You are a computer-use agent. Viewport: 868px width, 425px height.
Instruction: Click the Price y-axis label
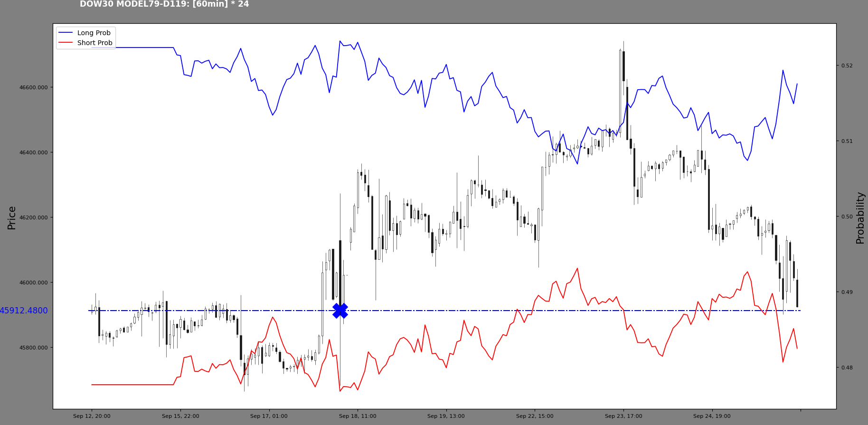pyautogui.click(x=12, y=217)
